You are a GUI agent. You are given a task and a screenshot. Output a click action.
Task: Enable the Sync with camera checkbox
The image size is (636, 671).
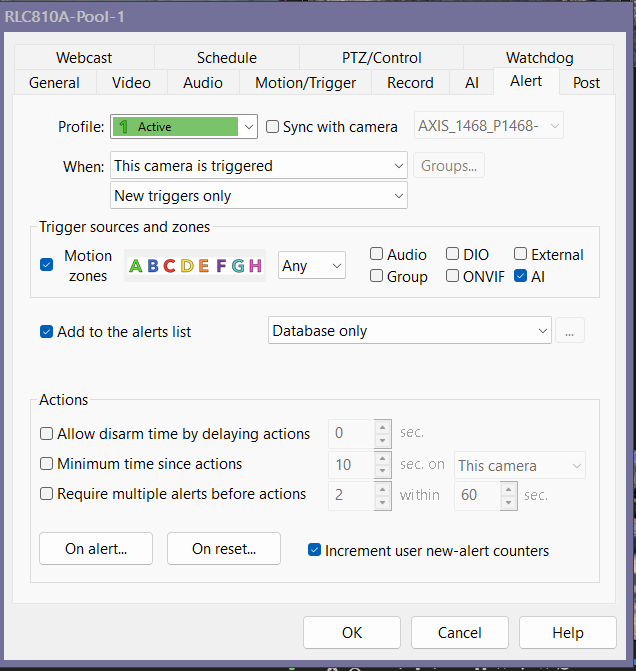(x=273, y=127)
